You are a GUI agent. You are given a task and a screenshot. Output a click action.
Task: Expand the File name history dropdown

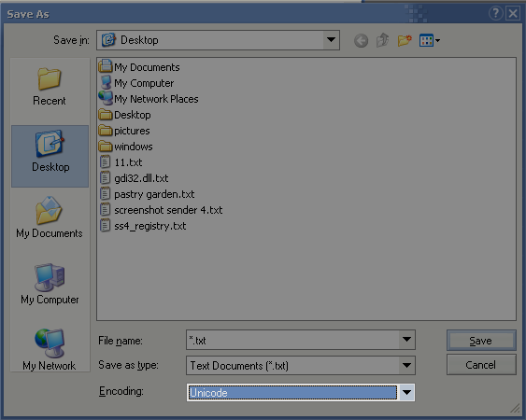point(406,340)
